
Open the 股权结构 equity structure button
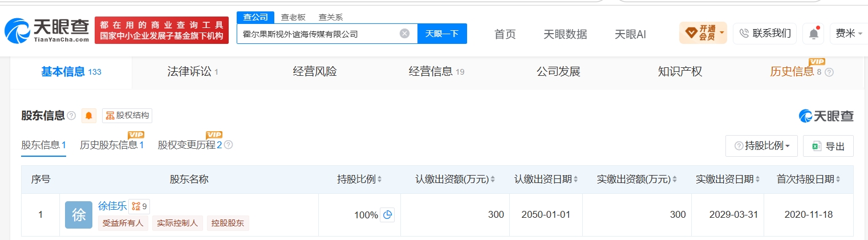pos(127,116)
